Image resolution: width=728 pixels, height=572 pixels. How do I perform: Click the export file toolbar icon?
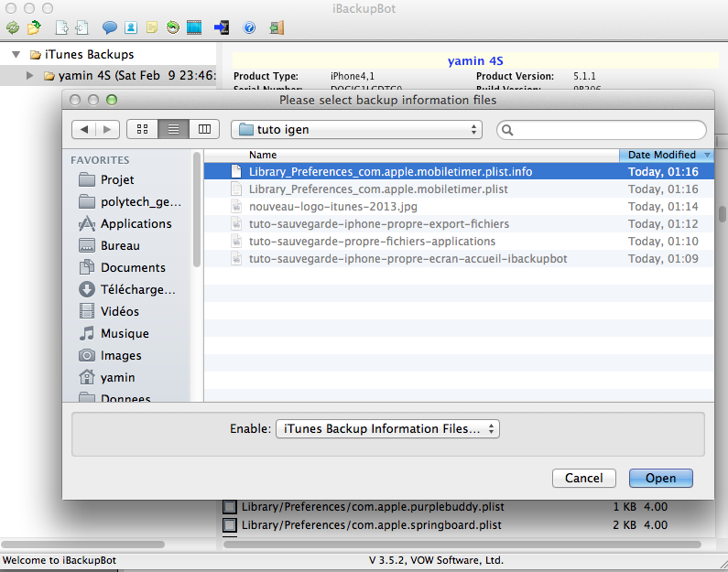[x=61, y=27]
